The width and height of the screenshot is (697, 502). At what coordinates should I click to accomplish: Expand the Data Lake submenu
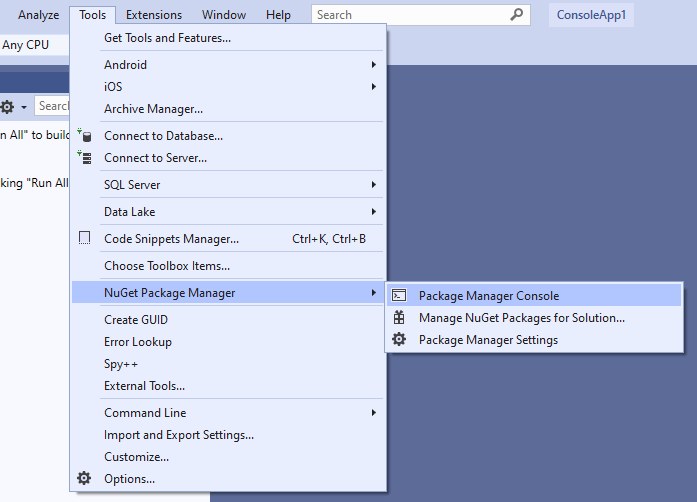[x=228, y=212]
